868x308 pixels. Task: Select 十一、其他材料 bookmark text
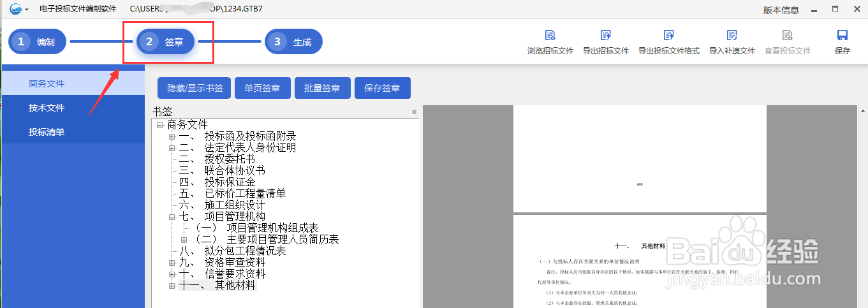coord(217,286)
